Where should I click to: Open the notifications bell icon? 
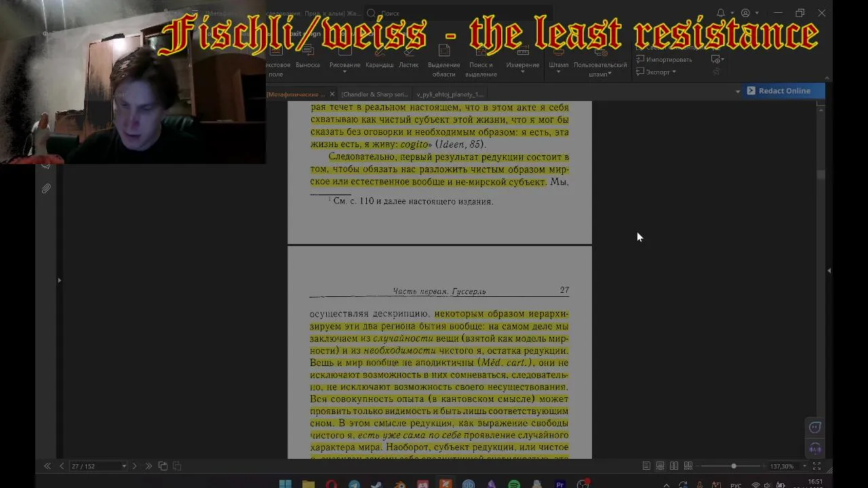[x=721, y=13]
